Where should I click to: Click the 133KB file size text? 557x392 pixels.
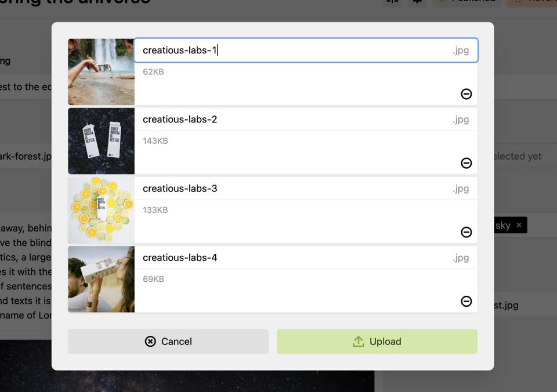click(155, 210)
